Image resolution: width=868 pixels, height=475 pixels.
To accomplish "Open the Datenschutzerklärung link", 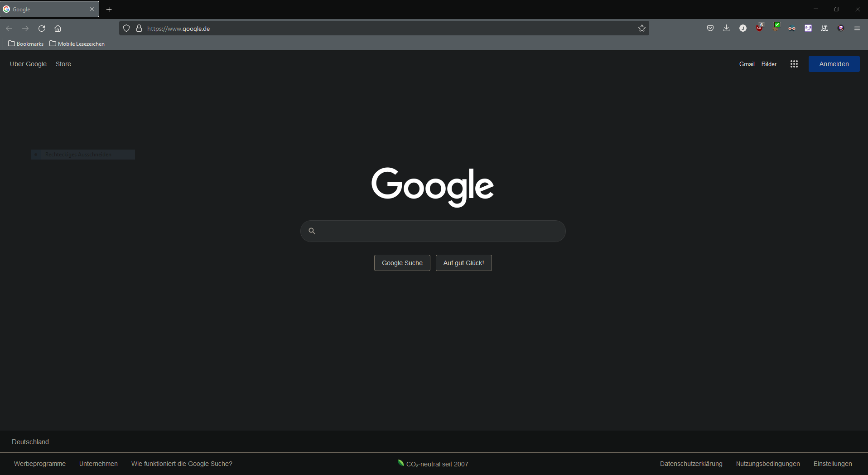I will click(691, 464).
